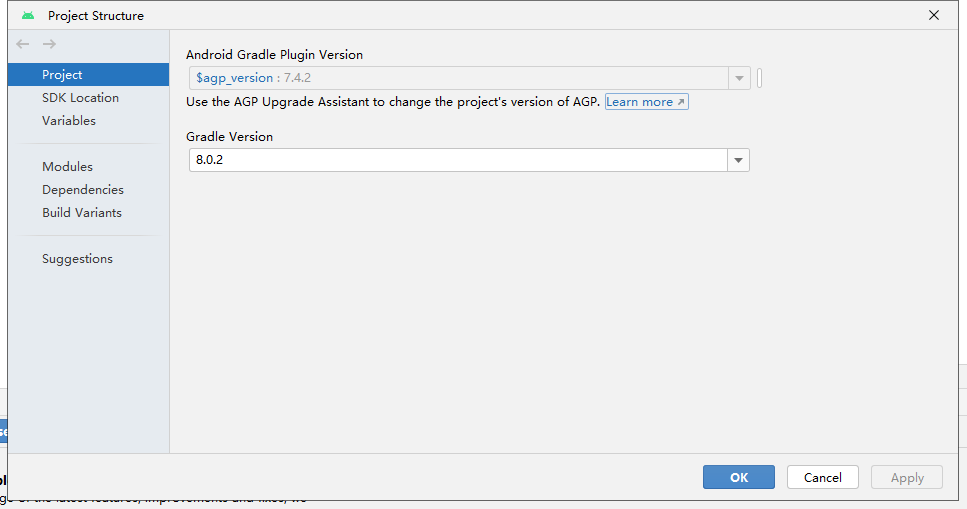967x509 pixels.
Task: Select Project in the sidebar
Action: click(62, 75)
